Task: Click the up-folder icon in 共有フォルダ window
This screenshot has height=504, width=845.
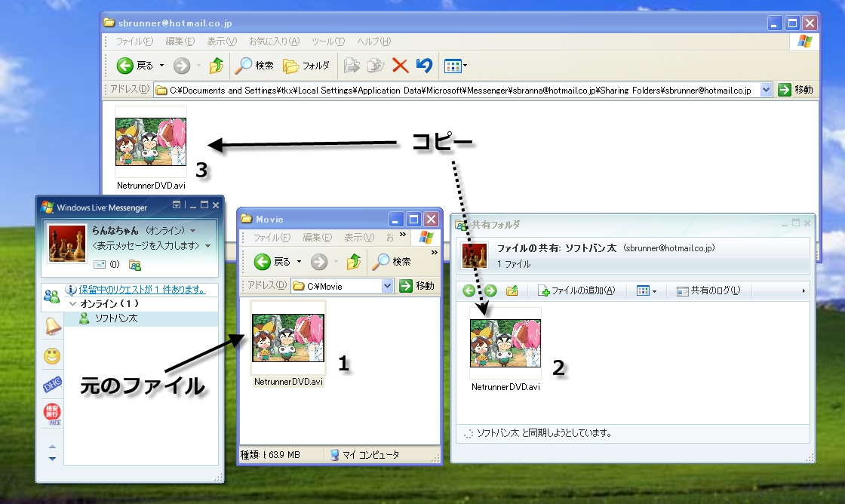Action: 512,291
